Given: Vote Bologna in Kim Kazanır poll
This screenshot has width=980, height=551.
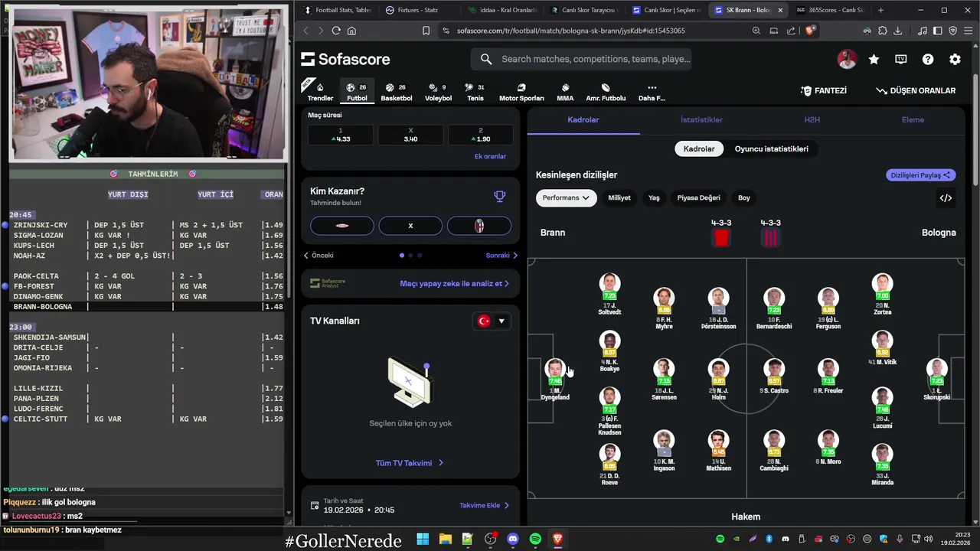Looking at the screenshot, I should (479, 226).
